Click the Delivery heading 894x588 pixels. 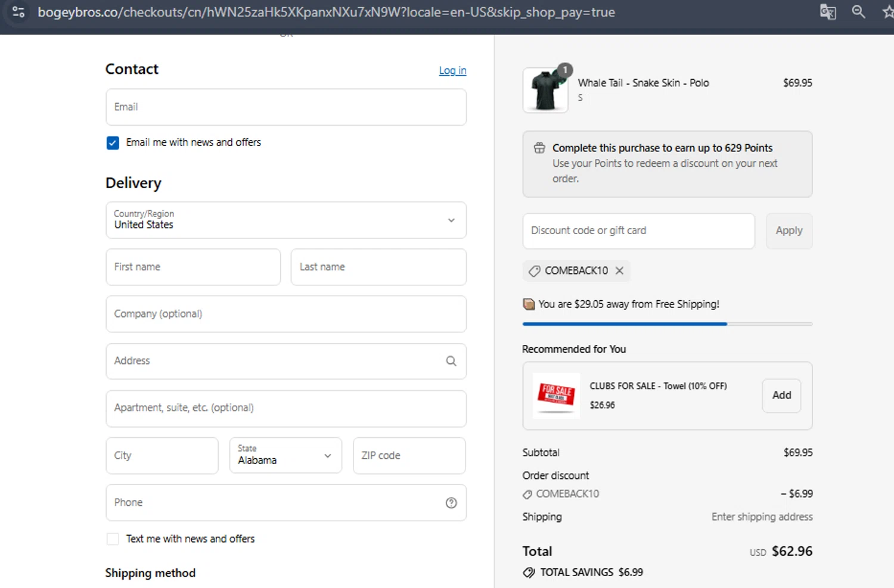134,183
